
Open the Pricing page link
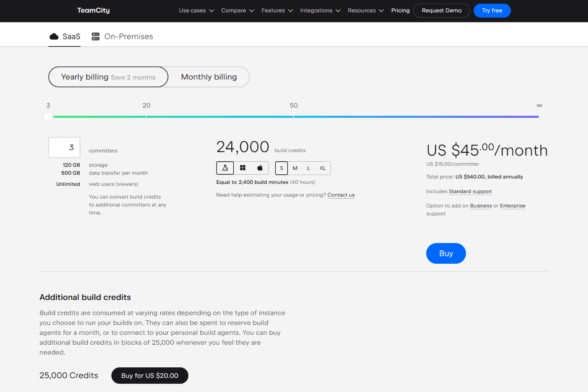coord(400,11)
